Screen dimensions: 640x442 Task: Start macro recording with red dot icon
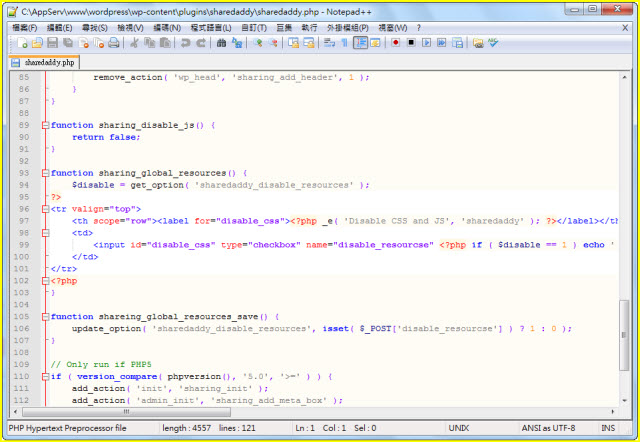(x=396, y=43)
